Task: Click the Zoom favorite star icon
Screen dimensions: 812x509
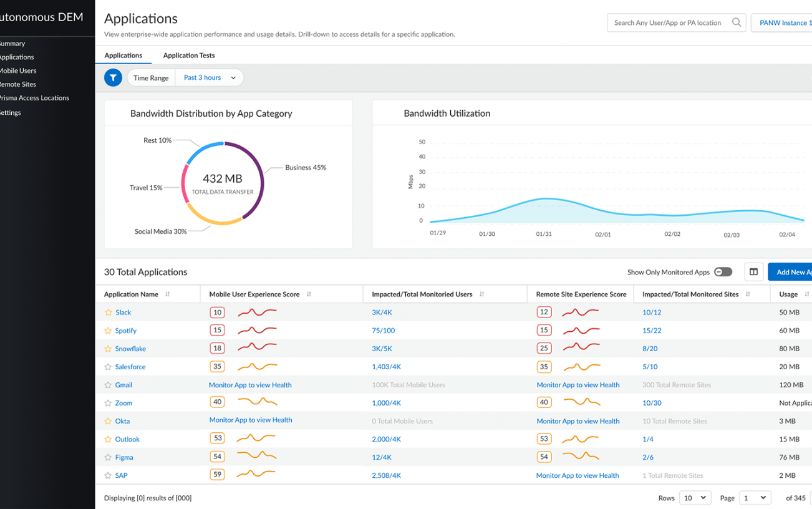Action: click(107, 403)
